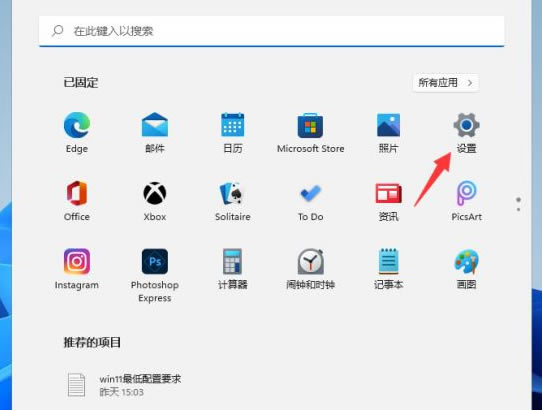Open the 记事本 notepad app

[x=389, y=269]
